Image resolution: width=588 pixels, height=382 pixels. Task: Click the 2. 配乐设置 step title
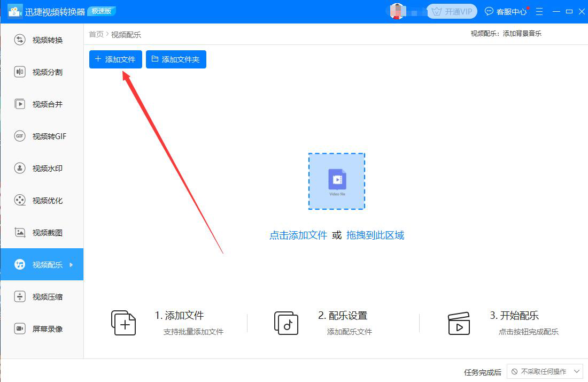pos(343,316)
